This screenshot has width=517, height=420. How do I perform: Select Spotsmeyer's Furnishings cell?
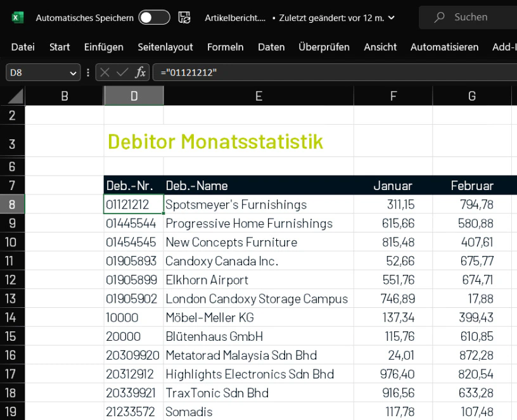(259, 205)
